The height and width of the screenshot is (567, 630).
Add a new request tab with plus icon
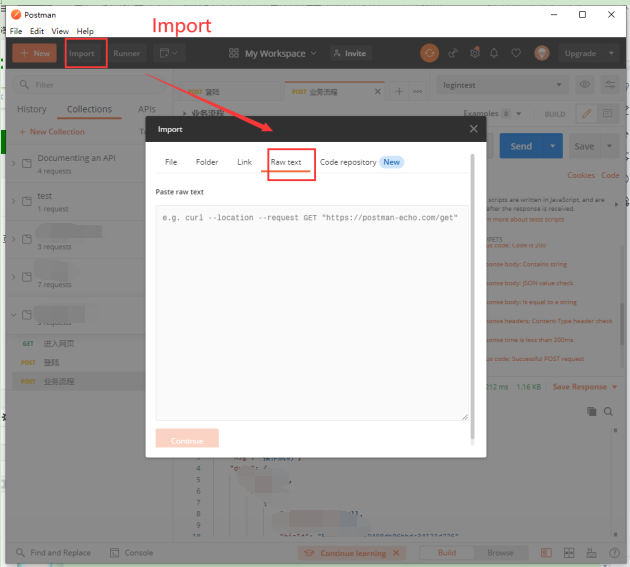(x=399, y=92)
